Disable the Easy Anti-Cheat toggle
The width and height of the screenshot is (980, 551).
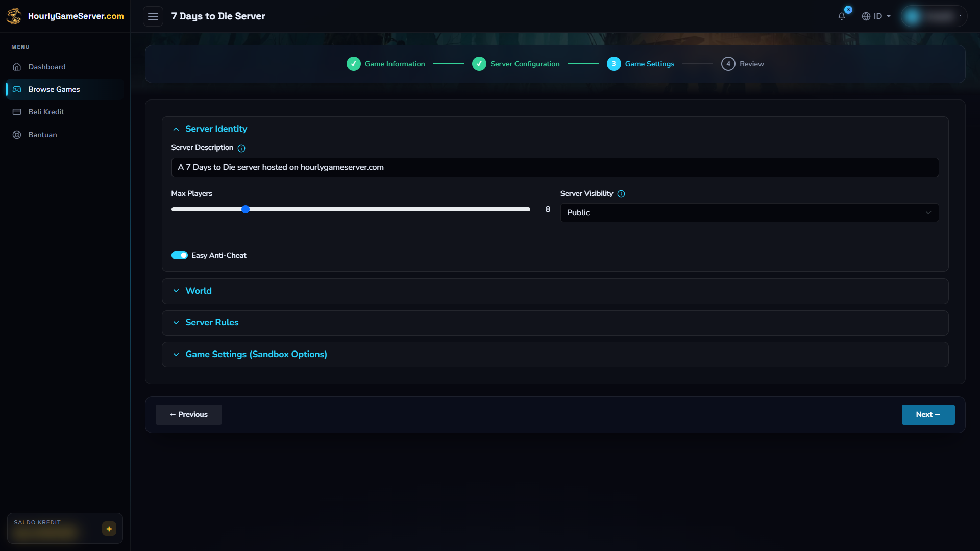pos(180,255)
